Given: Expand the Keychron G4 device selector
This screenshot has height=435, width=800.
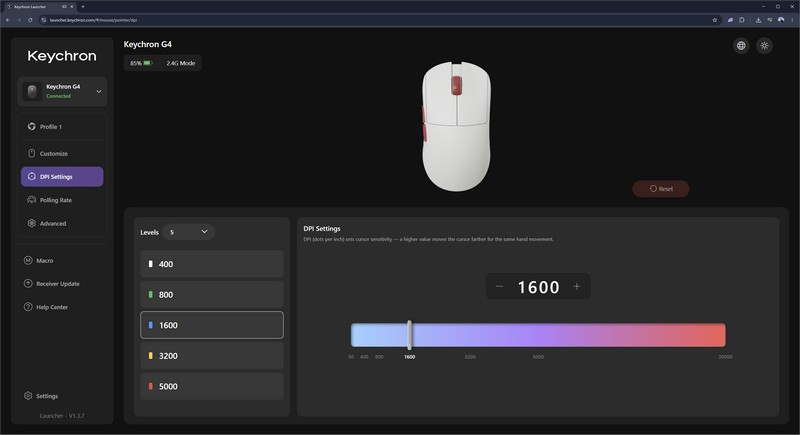Looking at the screenshot, I should [x=62, y=91].
